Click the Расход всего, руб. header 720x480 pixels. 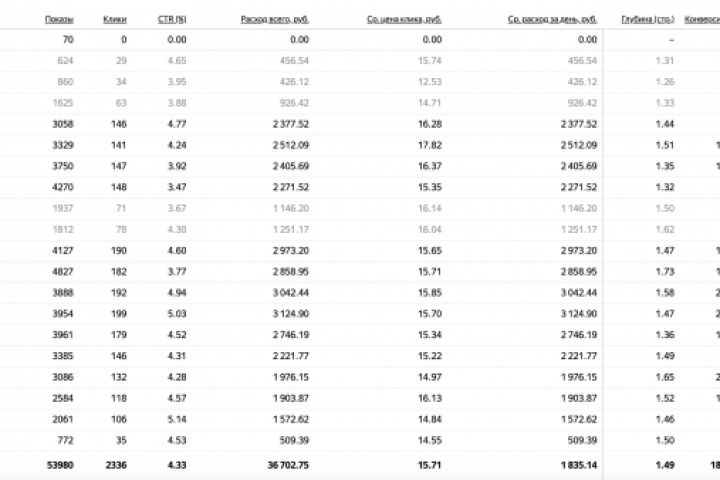275,19
